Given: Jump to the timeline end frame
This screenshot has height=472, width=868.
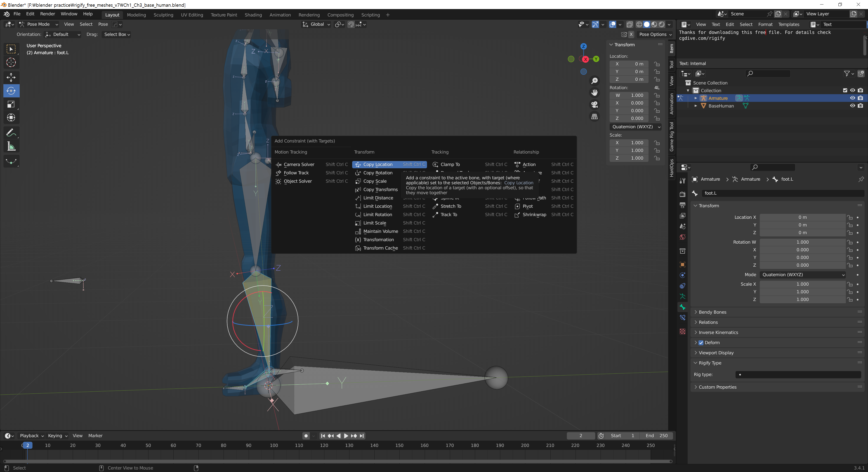Looking at the screenshot, I should point(362,436).
